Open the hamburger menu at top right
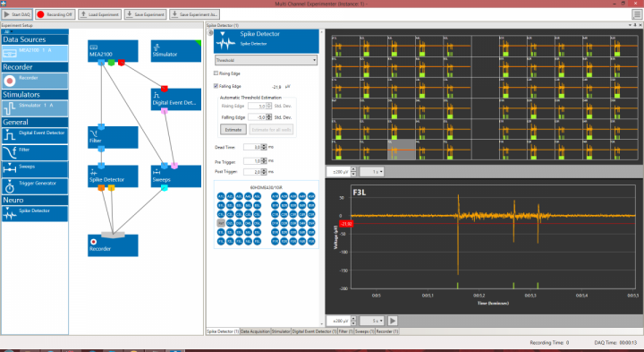This screenshot has height=352, width=644. [x=637, y=14]
